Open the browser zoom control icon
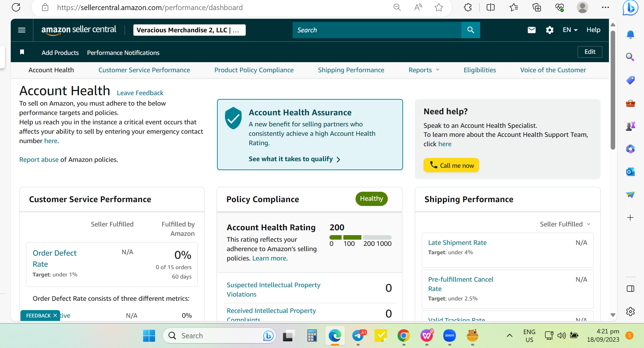Image resolution: width=644 pixels, height=348 pixels. (x=397, y=7)
